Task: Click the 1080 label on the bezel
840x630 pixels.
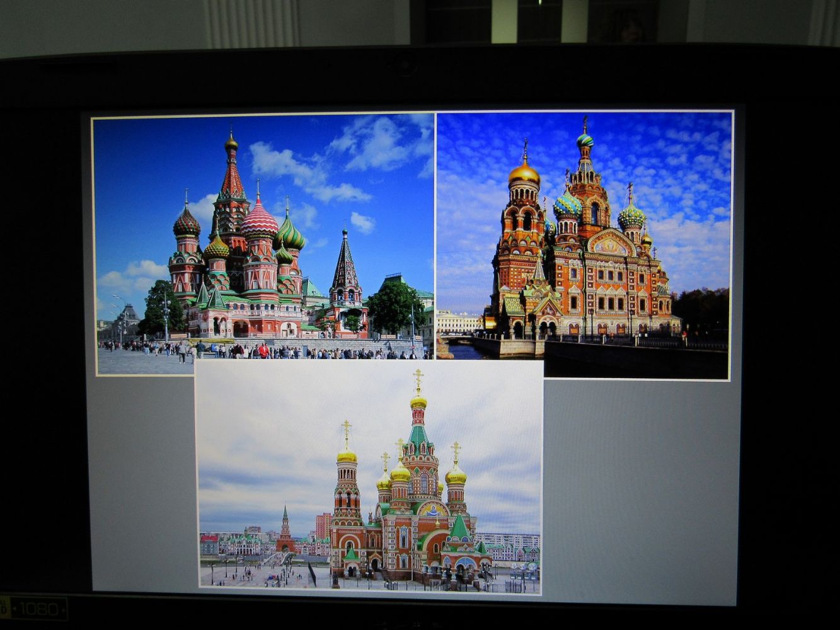Action: tap(40, 609)
